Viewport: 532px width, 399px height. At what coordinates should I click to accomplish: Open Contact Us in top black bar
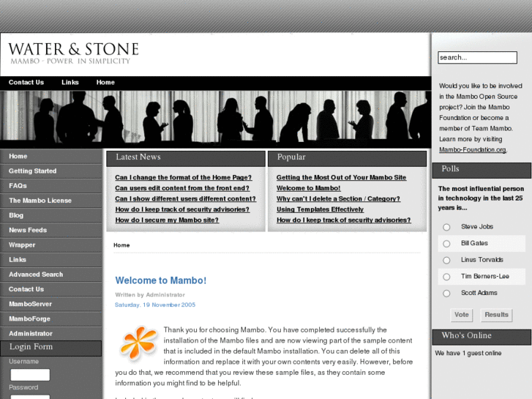tap(26, 82)
